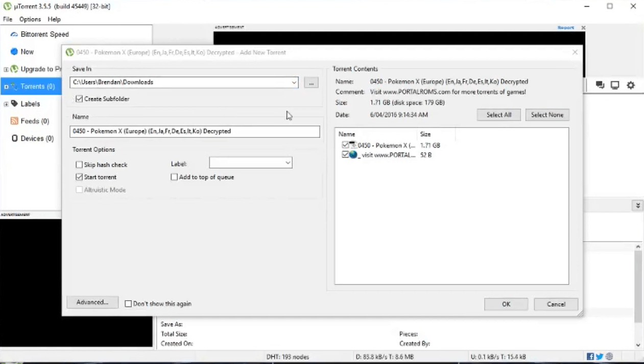Enable Skip hash check
Screen dimensions: 644x364
(x=79, y=164)
